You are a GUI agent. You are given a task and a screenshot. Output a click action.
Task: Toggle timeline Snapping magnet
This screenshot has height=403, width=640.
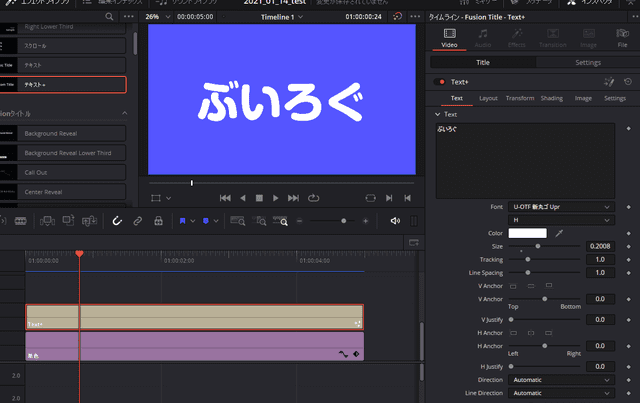click(x=117, y=221)
